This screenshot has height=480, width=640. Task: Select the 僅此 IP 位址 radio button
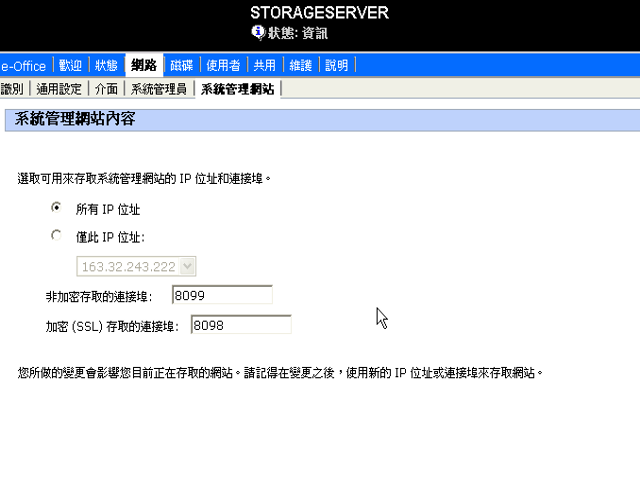tap(56, 236)
